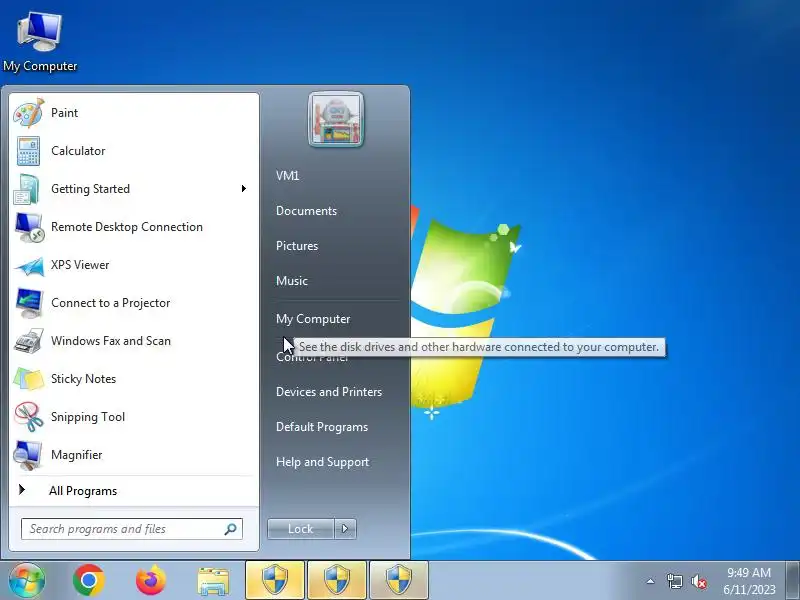Click the user account picture
The image size is (800, 600).
click(336, 119)
